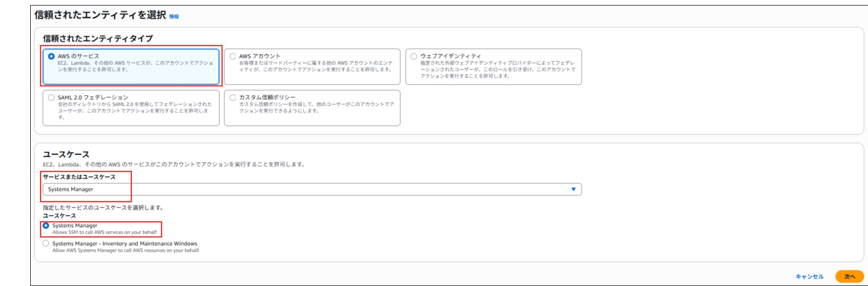Screen dimensions: 868x286
Task: Click the カスタム信頼ポリシー card description text
Action: point(317,107)
